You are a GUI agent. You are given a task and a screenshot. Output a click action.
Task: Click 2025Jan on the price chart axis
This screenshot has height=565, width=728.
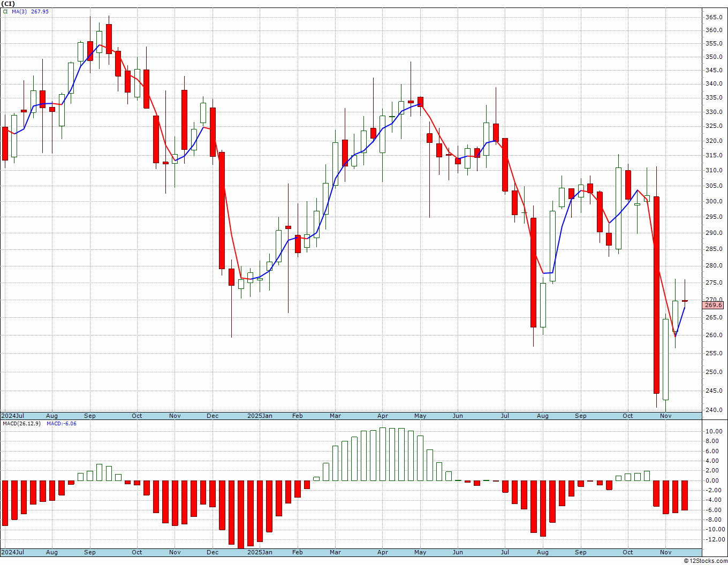(260, 416)
